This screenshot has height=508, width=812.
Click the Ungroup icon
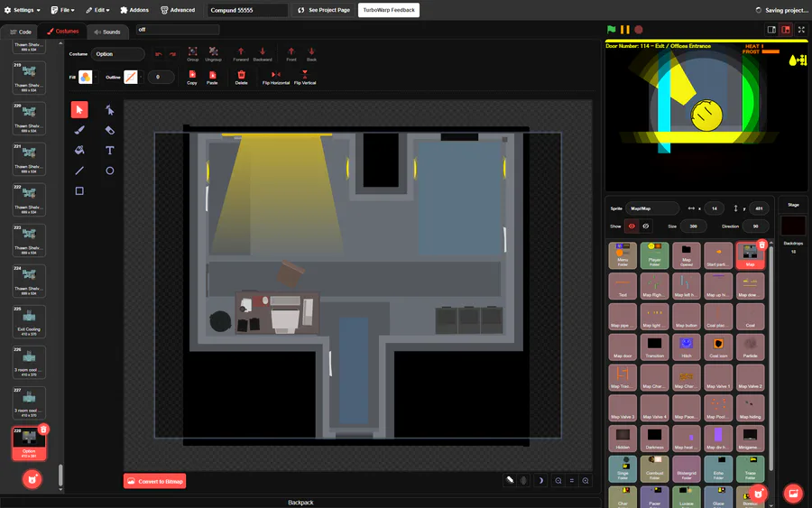tap(213, 54)
